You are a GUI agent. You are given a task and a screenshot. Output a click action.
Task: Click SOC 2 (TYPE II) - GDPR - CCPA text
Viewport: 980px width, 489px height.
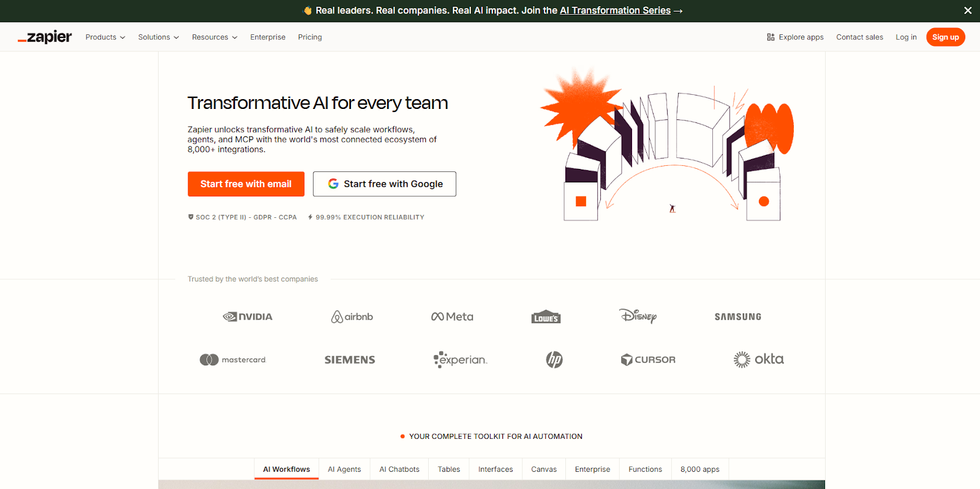pyautogui.click(x=246, y=217)
